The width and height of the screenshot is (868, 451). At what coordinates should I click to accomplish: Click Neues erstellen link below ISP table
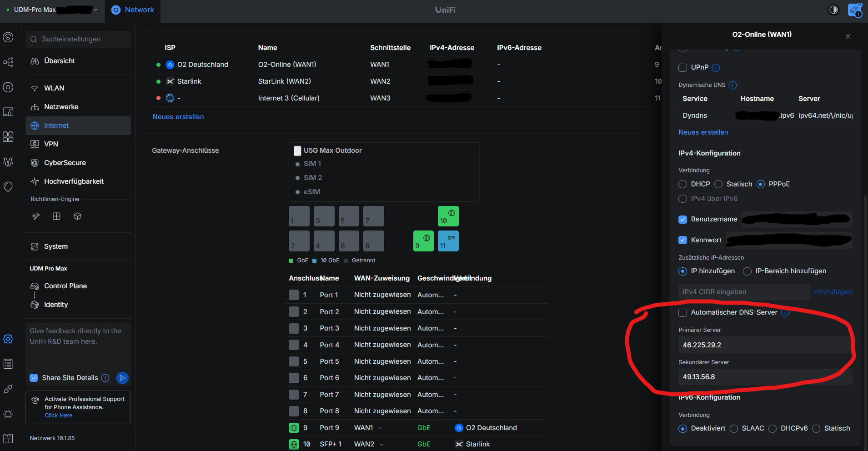[178, 117]
